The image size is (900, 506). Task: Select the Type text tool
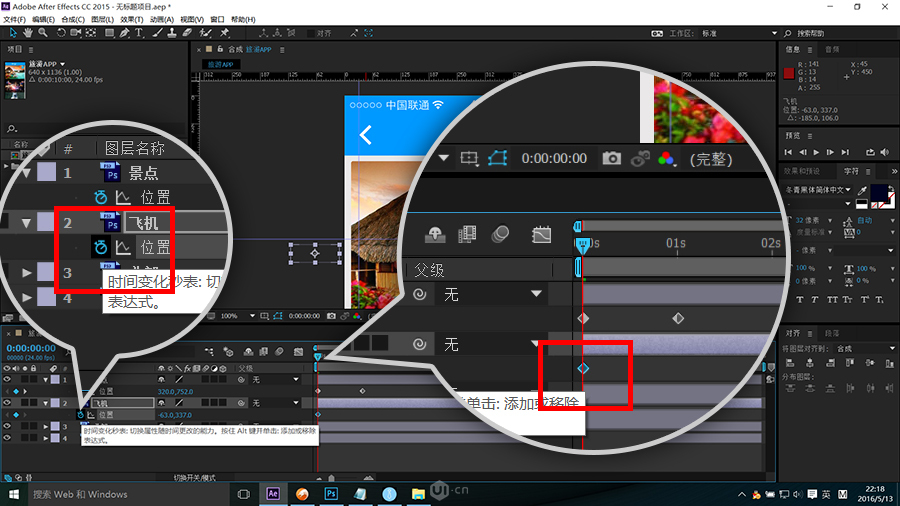tap(140, 33)
